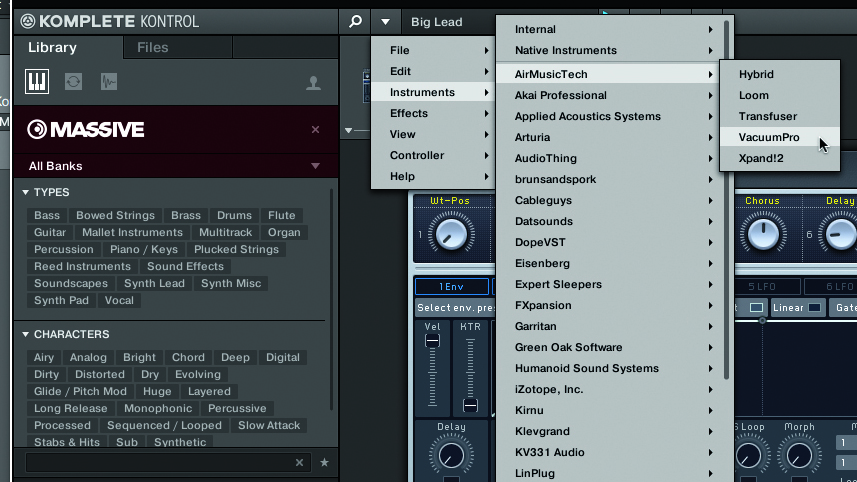
Task: Toggle the Organ type tag
Action: tap(284, 232)
